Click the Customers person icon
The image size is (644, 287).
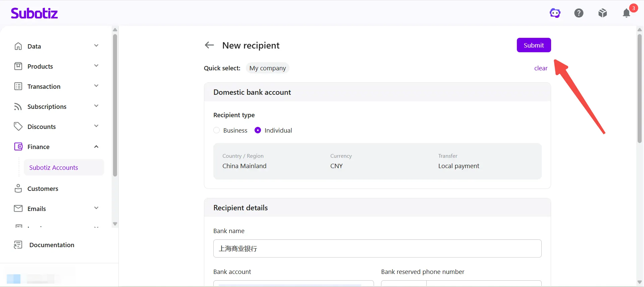click(x=18, y=189)
